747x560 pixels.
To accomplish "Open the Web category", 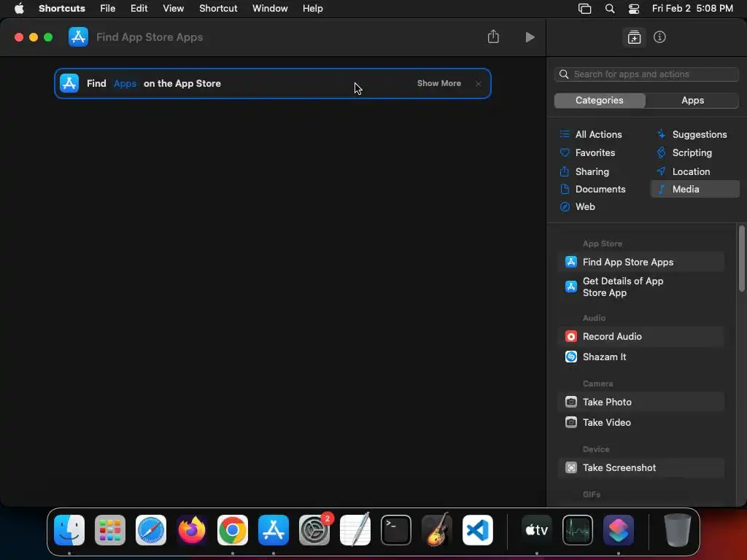I will pos(578,206).
